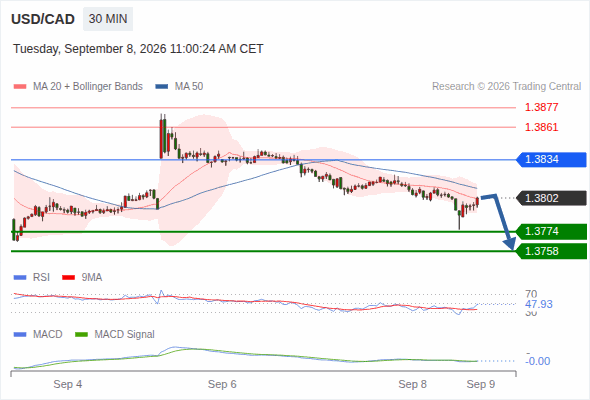The height and width of the screenshot is (400, 590).
Task: Click the 1.3861 resistance label
Action: coord(541,127)
